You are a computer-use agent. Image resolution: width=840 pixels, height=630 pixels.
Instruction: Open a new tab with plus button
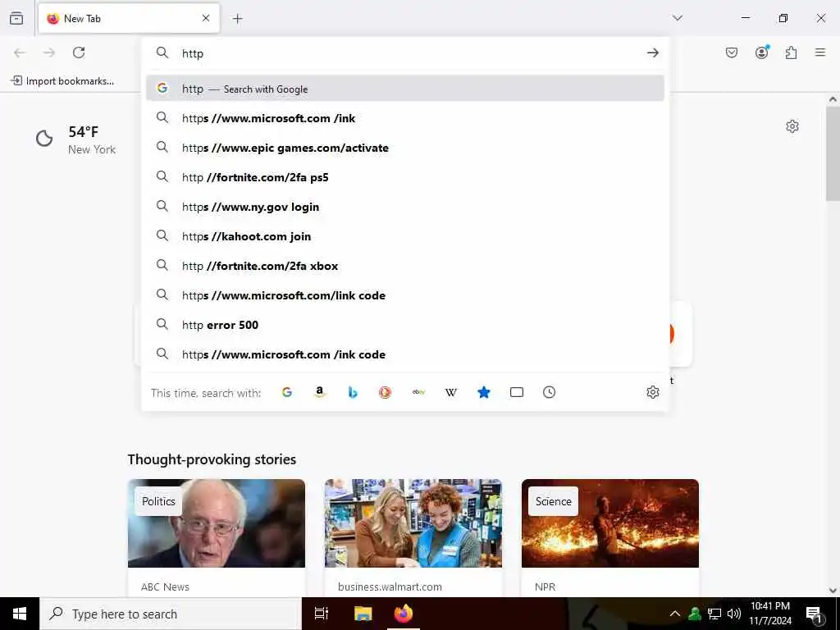[237, 19]
